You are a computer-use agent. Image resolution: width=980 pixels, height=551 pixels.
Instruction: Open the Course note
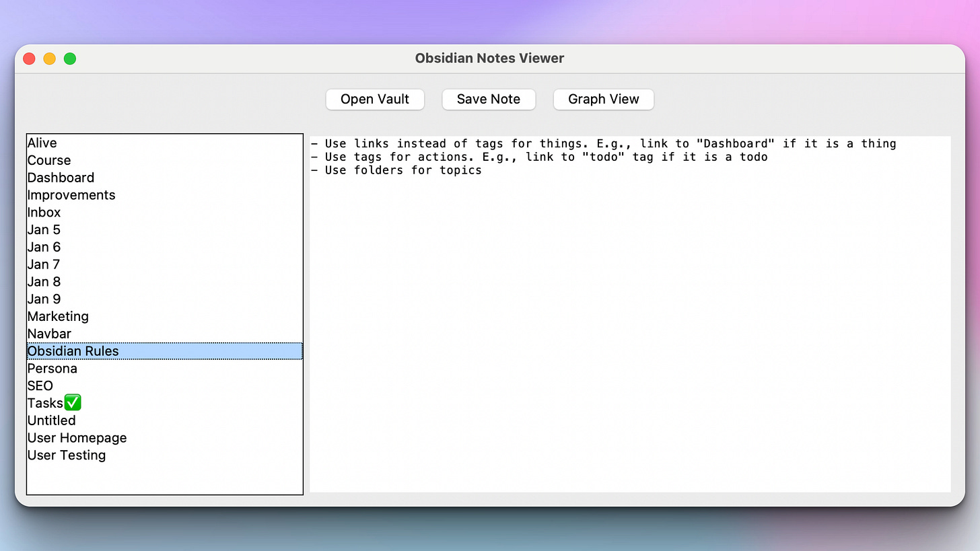(x=165, y=160)
